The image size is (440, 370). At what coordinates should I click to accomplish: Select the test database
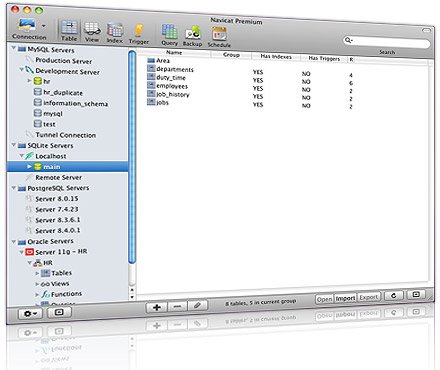[49, 124]
